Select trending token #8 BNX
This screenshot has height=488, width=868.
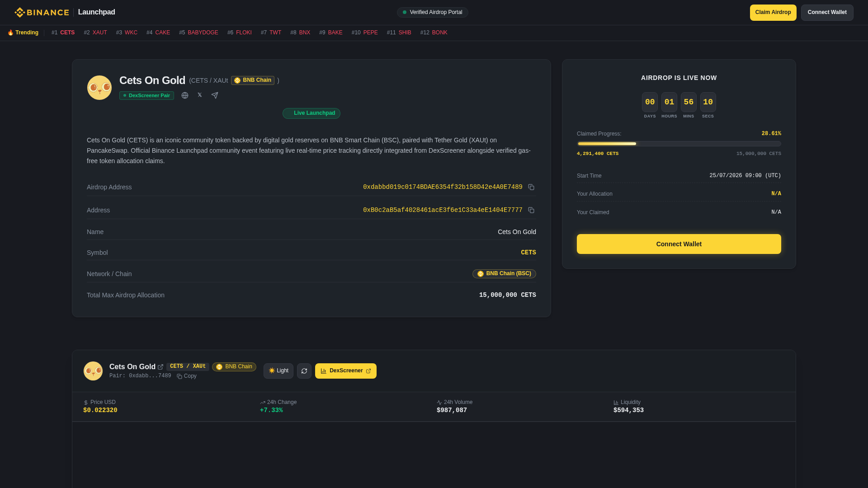[x=300, y=33]
